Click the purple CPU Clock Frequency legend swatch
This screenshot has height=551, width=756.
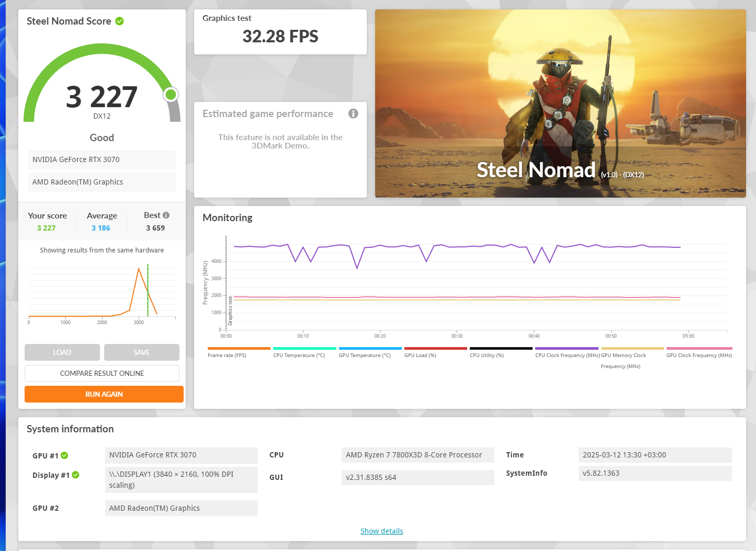[x=567, y=348]
